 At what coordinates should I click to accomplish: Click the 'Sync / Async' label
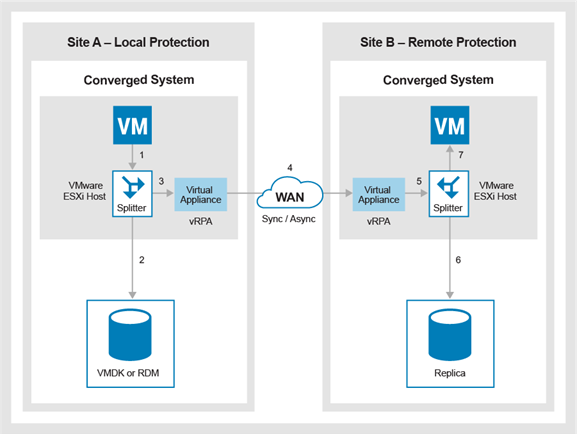[x=288, y=219]
